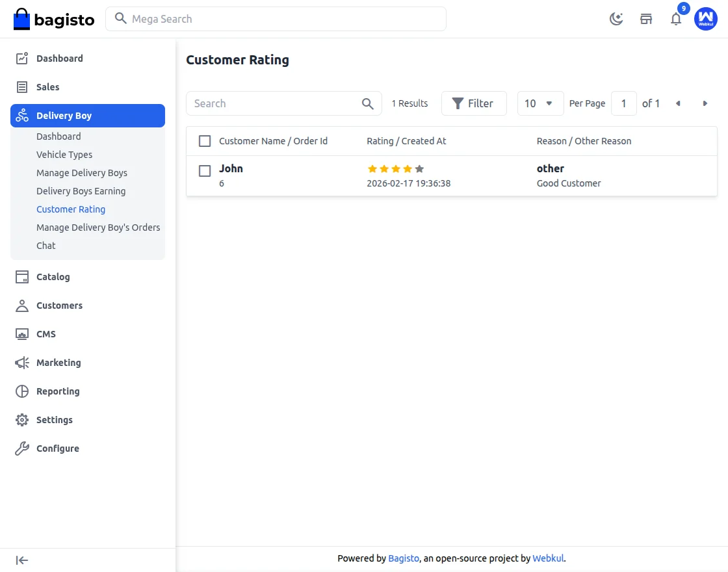Click the Bagisto footer link
The height and width of the screenshot is (572, 728).
tap(403, 558)
